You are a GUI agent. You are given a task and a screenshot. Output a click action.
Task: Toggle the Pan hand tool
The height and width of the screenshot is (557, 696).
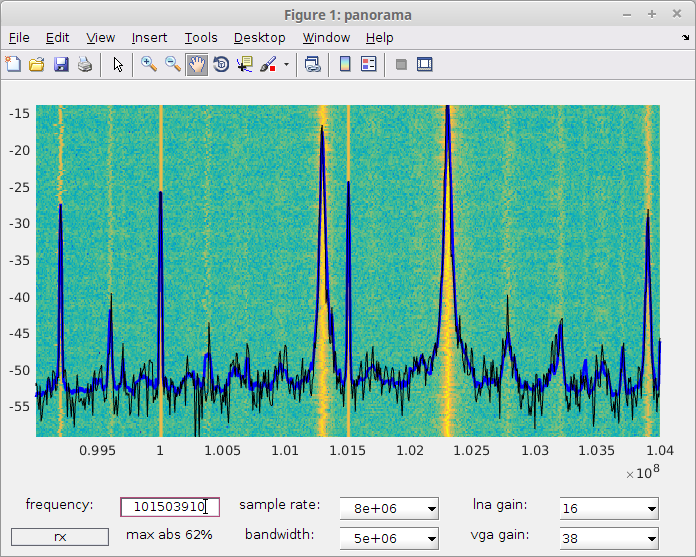coord(197,64)
